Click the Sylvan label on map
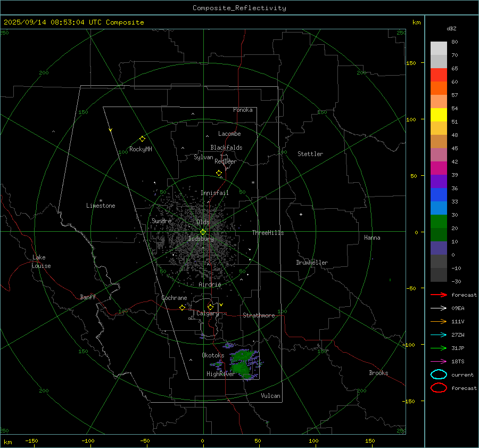Viewport: 479px width, 448px height. pos(203,157)
